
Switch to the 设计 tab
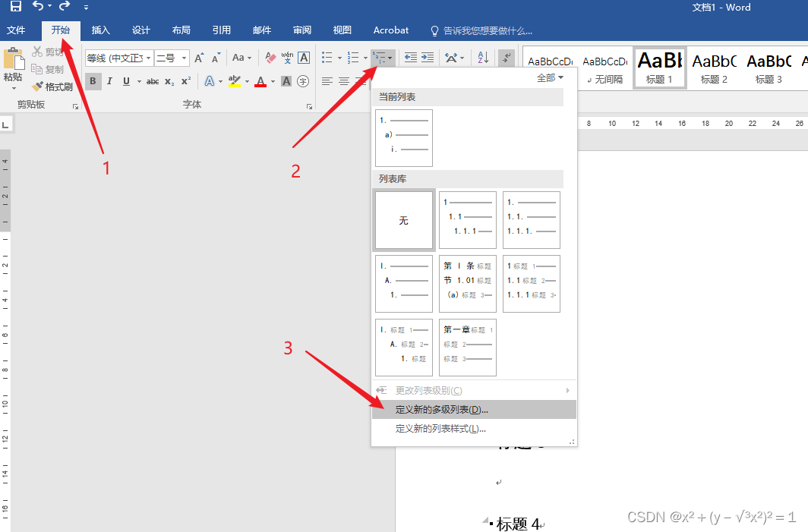pyautogui.click(x=140, y=30)
